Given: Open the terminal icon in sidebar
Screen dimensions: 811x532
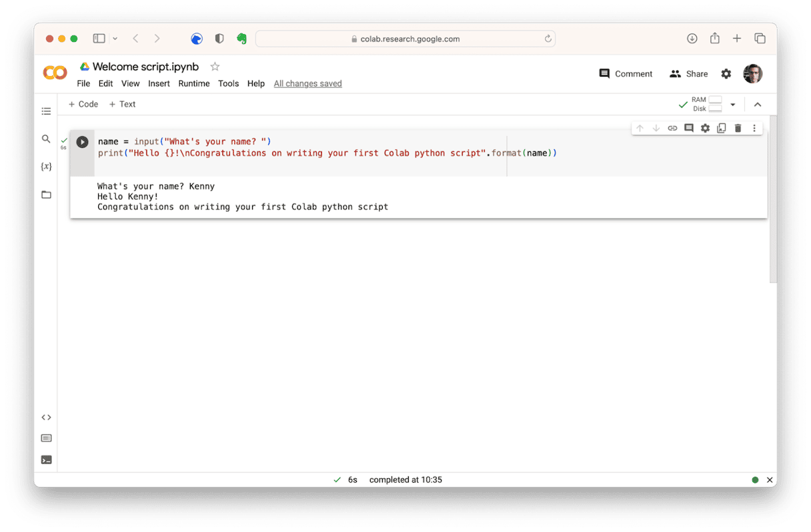Looking at the screenshot, I should (x=46, y=459).
